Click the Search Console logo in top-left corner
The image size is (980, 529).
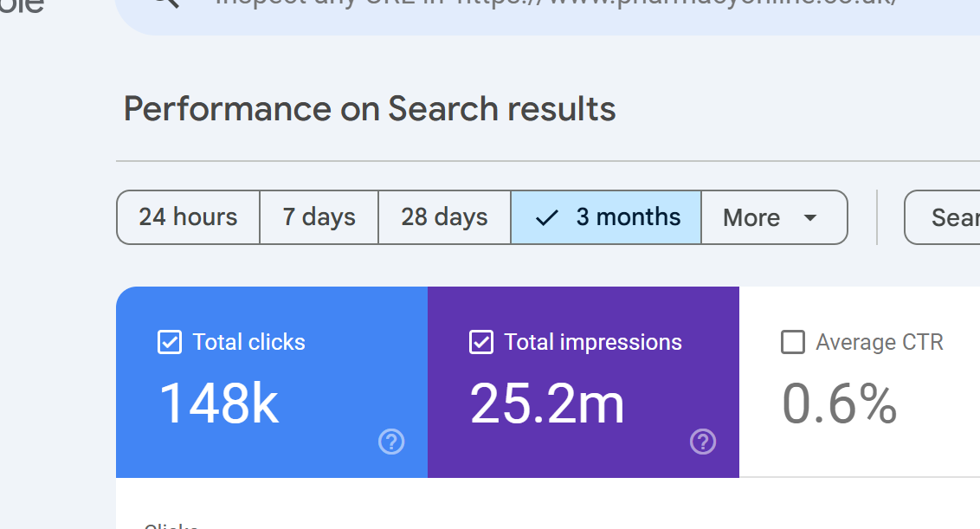click(x=22, y=5)
